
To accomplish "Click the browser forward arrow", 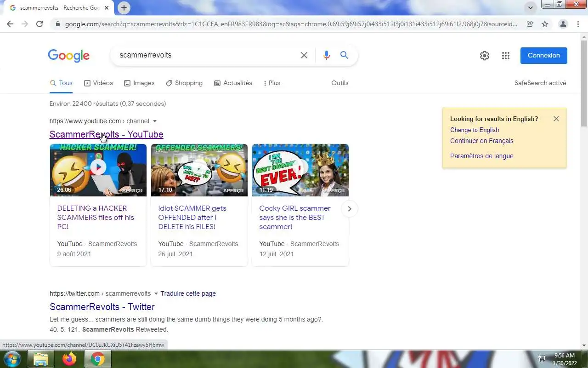I will [25, 24].
